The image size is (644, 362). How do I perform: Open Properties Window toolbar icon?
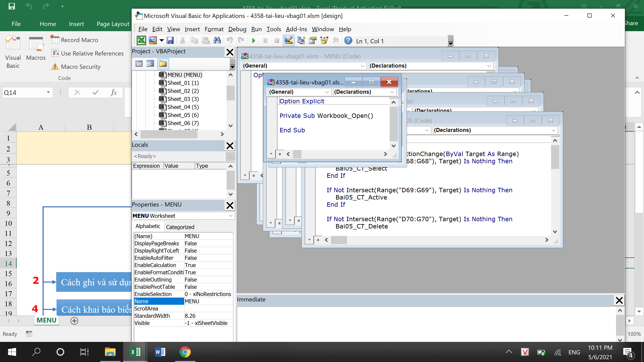click(x=313, y=40)
